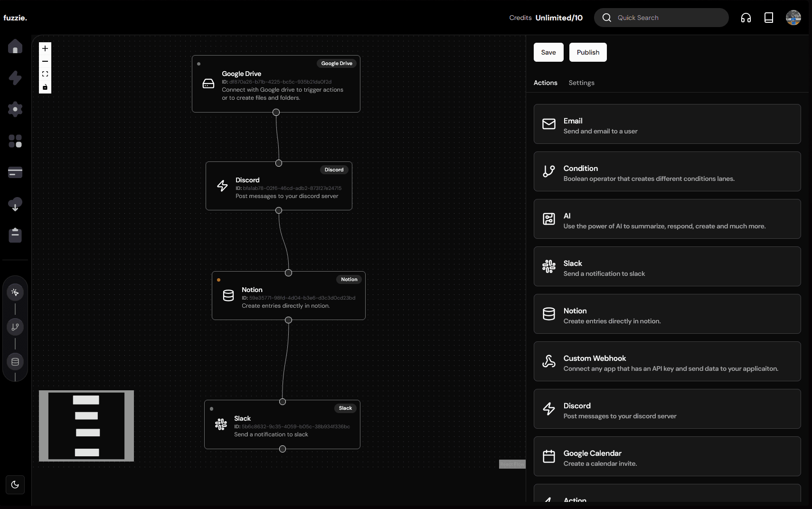Click the fuzzie. logo
The height and width of the screenshot is (509, 812).
[x=15, y=18]
